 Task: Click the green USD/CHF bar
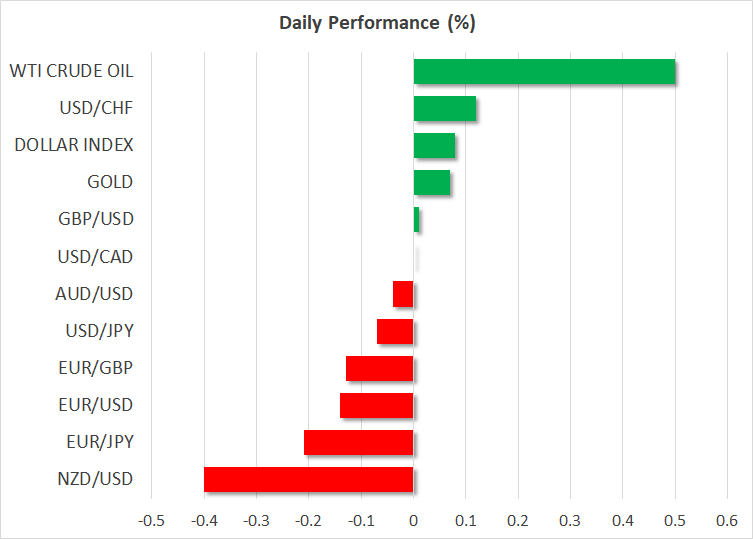click(x=444, y=109)
